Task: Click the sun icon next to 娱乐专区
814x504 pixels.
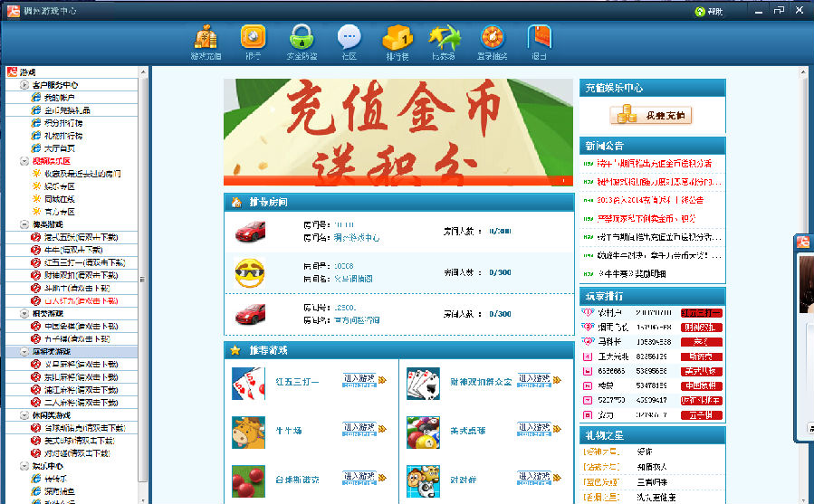Action: (x=36, y=185)
